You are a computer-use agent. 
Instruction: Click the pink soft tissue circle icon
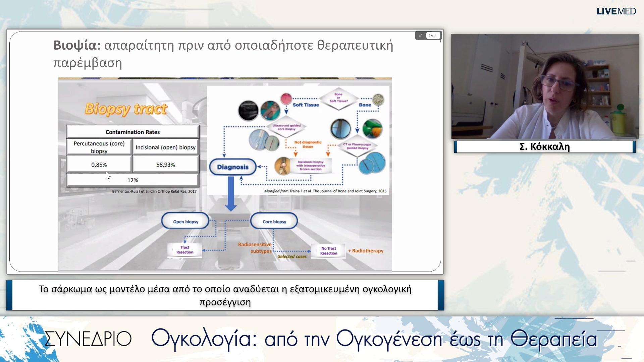click(x=286, y=99)
